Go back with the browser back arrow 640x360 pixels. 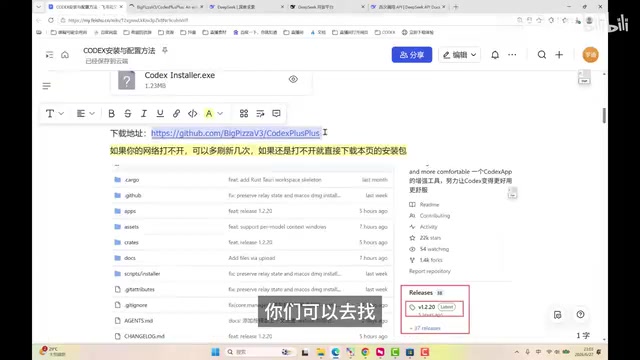click(x=39, y=20)
